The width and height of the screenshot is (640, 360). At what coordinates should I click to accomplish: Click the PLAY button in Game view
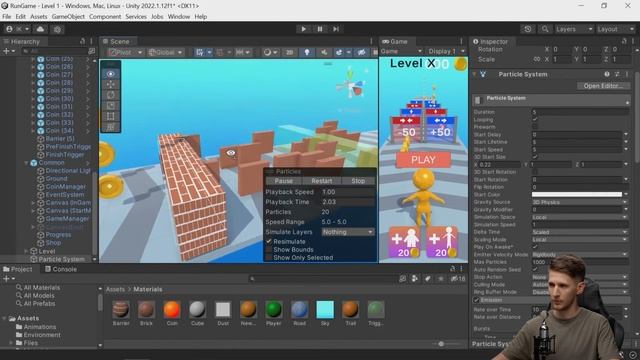[x=423, y=160]
